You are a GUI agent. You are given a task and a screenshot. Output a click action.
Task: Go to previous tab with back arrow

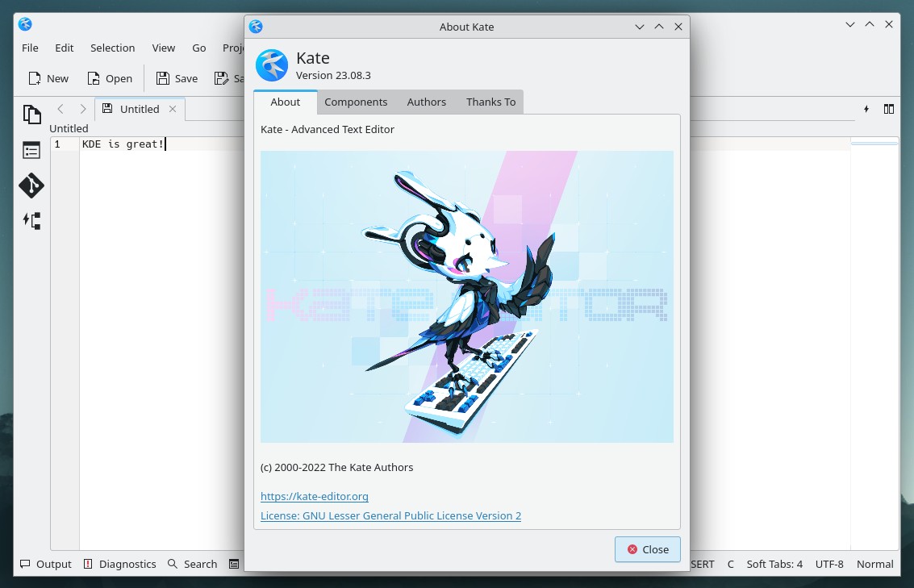pyautogui.click(x=61, y=109)
